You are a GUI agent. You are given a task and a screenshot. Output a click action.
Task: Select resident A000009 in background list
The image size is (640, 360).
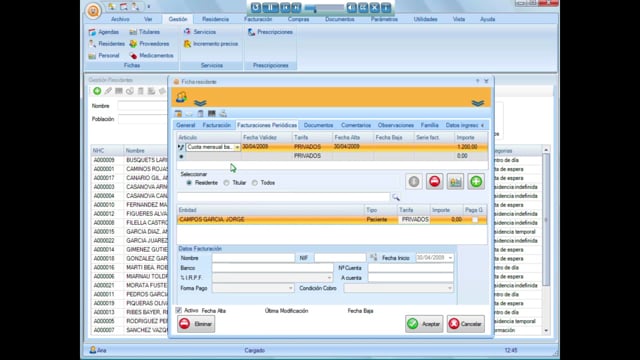tap(129, 160)
